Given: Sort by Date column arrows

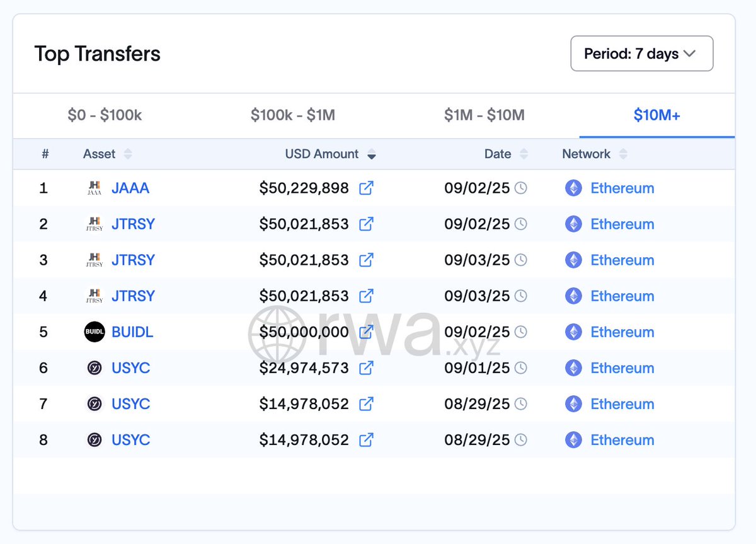Looking at the screenshot, I should [x=524, y=154].
